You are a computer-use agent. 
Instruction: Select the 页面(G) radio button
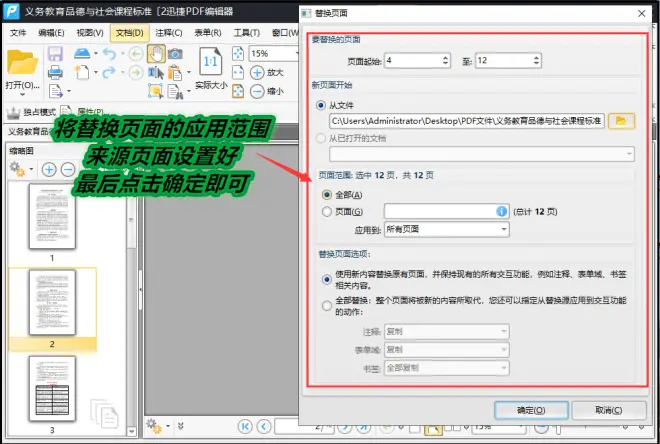[x=327, y=212]
